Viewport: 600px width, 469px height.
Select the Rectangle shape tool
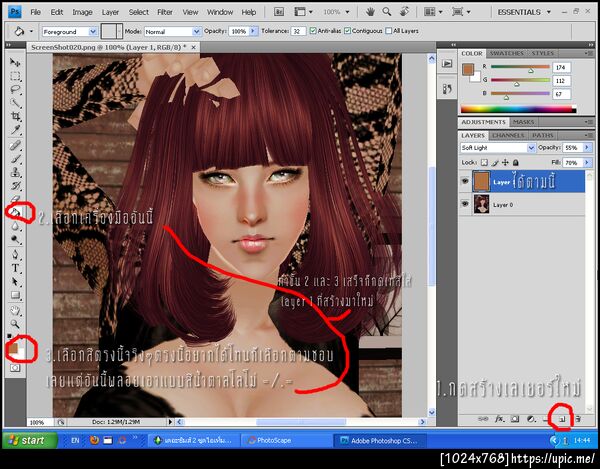click(x=15, y=295)
